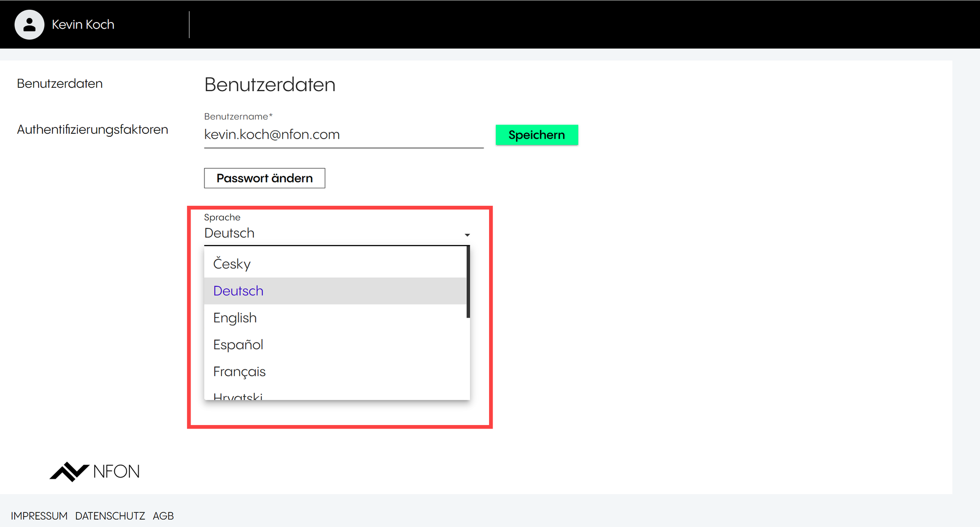Click the user avatar icon
This screenshot has width=980, height=527.
tap(29, 25)
